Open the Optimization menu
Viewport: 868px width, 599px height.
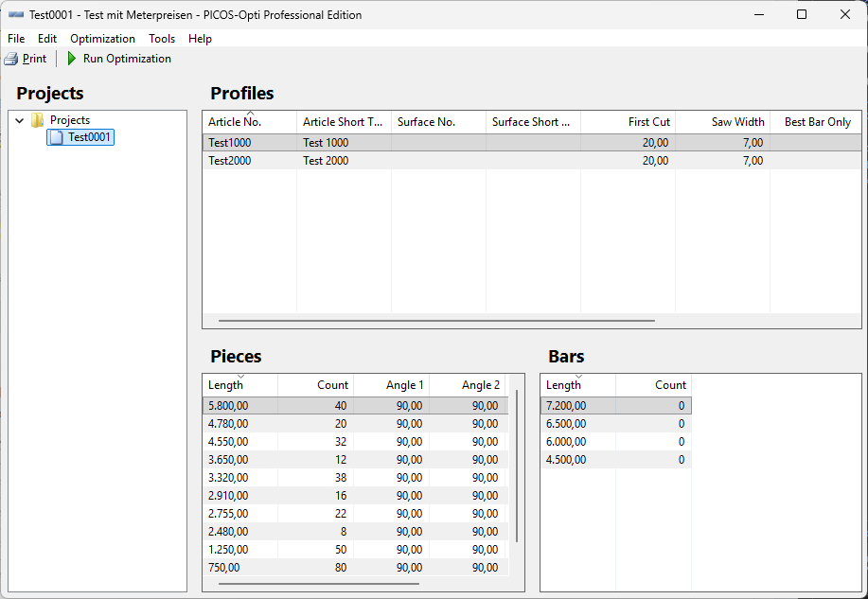102,38
